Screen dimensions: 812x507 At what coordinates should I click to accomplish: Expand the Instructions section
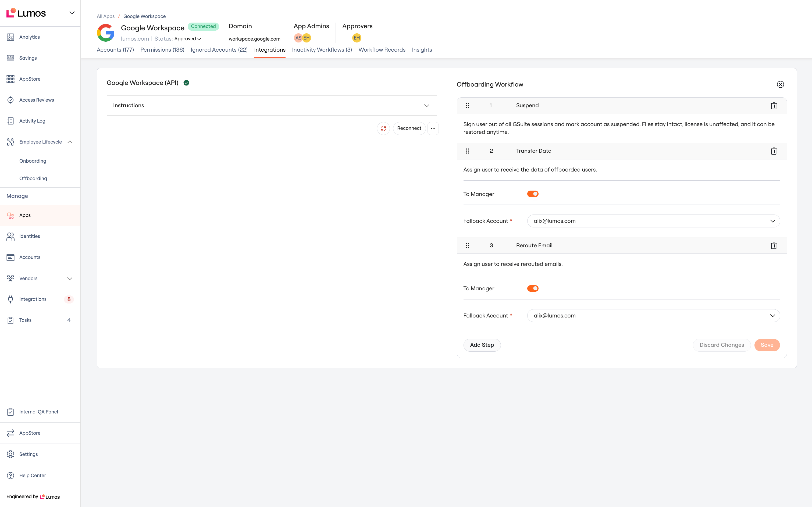click(x=272, y=106)
